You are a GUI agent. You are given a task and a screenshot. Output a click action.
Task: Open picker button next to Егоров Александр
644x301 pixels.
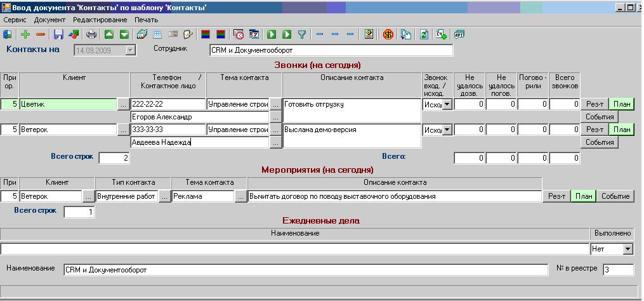tap(275, 117)
